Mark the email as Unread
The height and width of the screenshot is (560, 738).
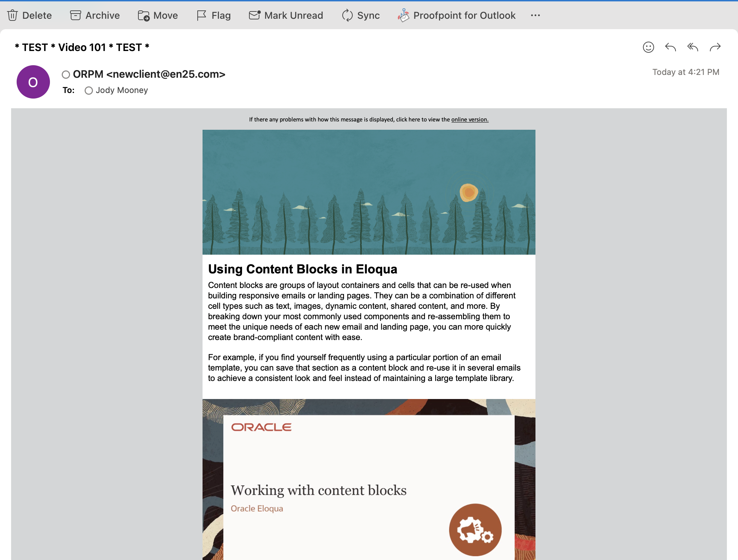pyautogui.click(x=286, y=16)
